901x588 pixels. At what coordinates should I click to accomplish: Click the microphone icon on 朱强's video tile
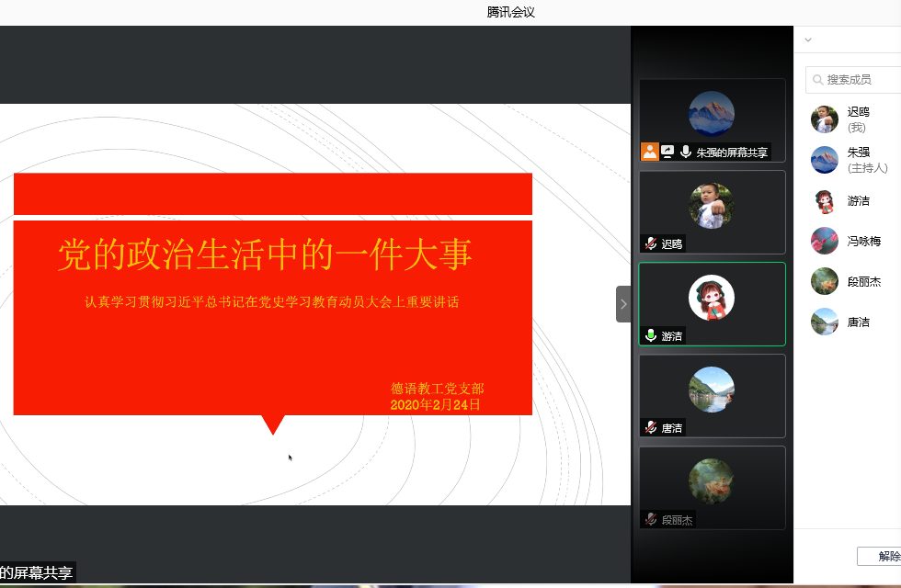(x=685, y=153)
